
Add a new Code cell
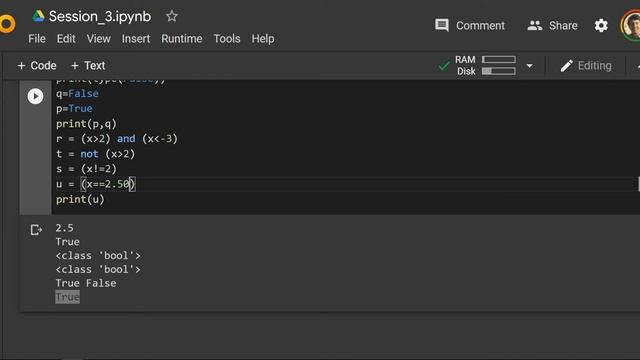(x=37, y=66)
